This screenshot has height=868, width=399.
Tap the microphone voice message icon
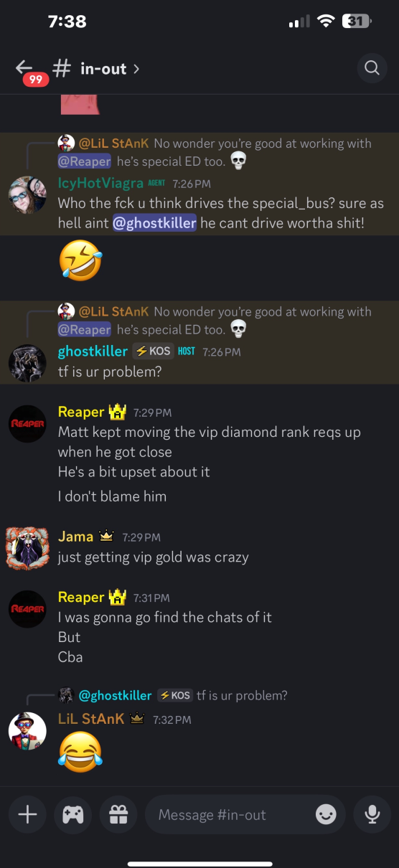(x=372, y=814)
